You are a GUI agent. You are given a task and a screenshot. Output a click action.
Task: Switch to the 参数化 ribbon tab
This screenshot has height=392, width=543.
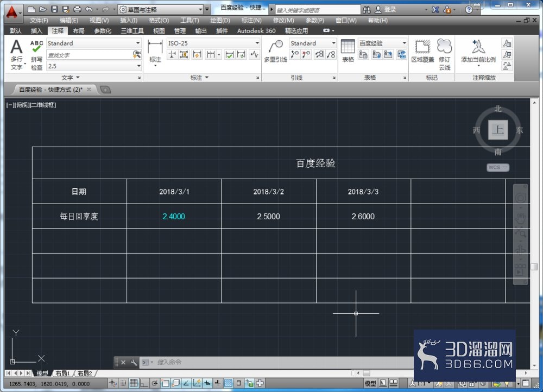[x=103, y=31]
